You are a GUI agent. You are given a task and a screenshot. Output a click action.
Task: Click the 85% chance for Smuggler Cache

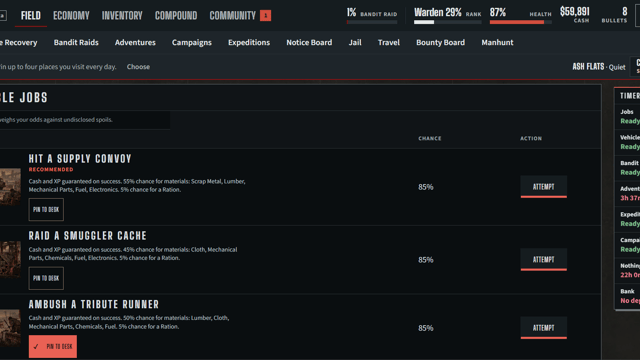pos(426,260)
